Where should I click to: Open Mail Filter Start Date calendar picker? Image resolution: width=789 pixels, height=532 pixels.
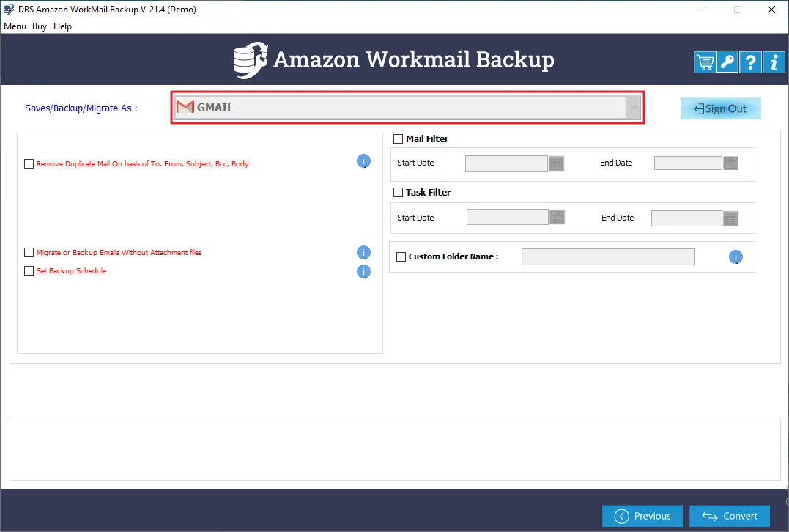point(556,163)
